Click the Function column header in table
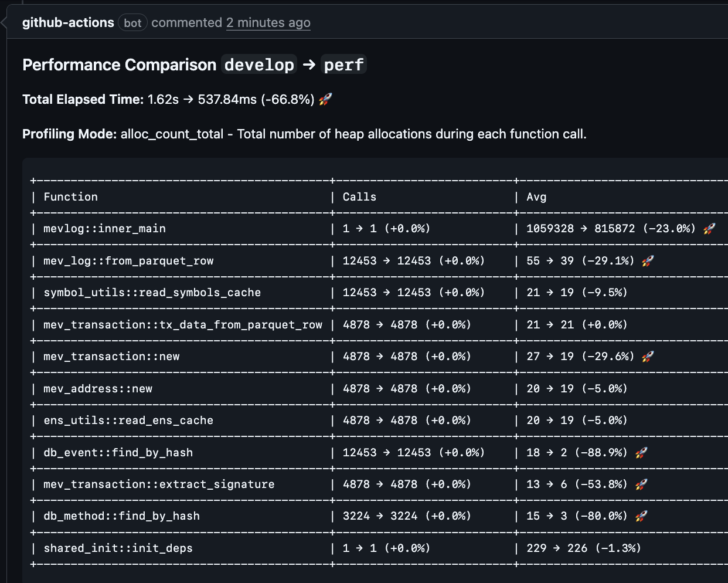 click(x=70, y=196)
